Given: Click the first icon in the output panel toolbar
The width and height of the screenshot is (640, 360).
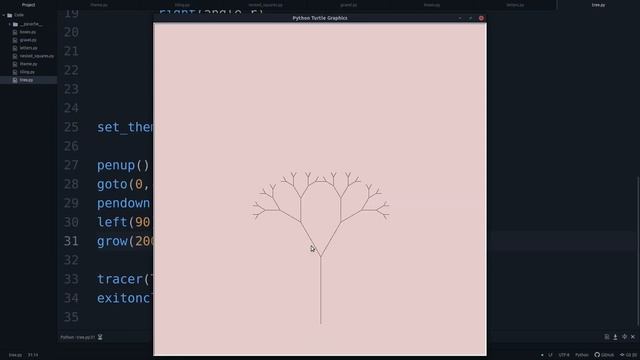Looking at the screenshot, I should (607, 337).
